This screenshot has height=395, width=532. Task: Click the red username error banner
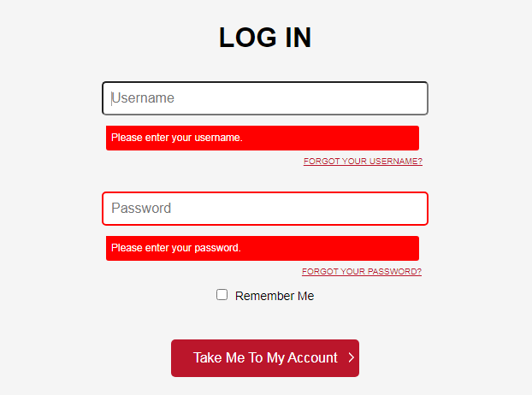pos(263,138)
